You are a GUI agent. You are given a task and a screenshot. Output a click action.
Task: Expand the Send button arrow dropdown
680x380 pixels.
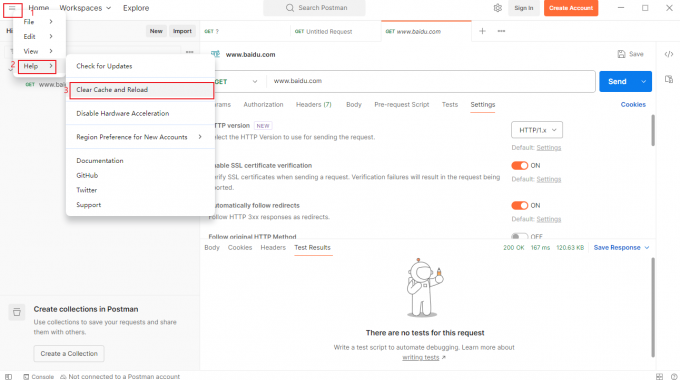(644, 82)
